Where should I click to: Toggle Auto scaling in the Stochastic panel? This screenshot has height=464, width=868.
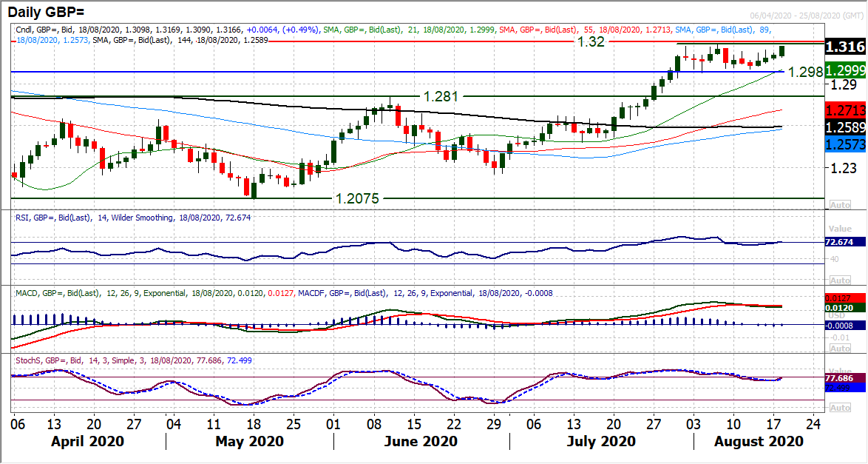click(841, 408)
